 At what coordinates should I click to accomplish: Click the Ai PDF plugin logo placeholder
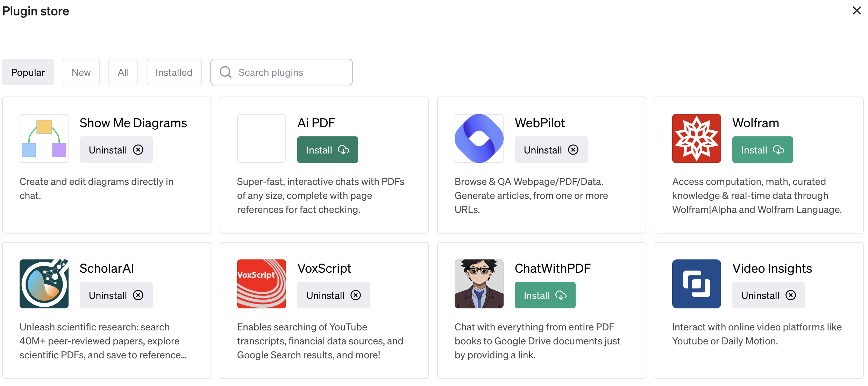tap(262, 138)
